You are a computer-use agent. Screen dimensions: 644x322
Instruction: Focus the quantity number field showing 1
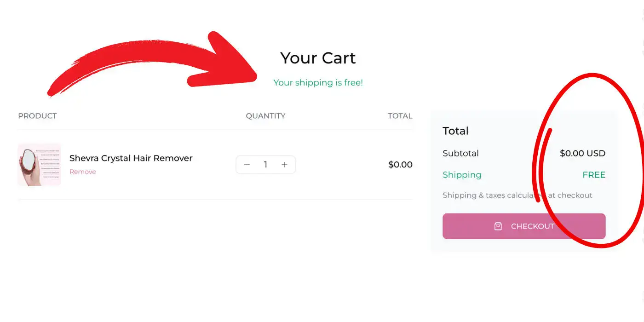(x=265, y=165)
